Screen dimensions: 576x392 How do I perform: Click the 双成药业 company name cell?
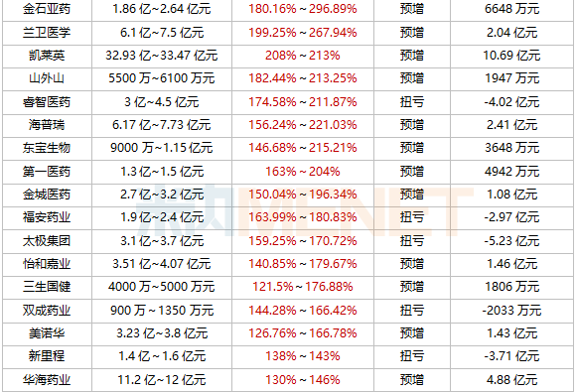coord(47,311)
